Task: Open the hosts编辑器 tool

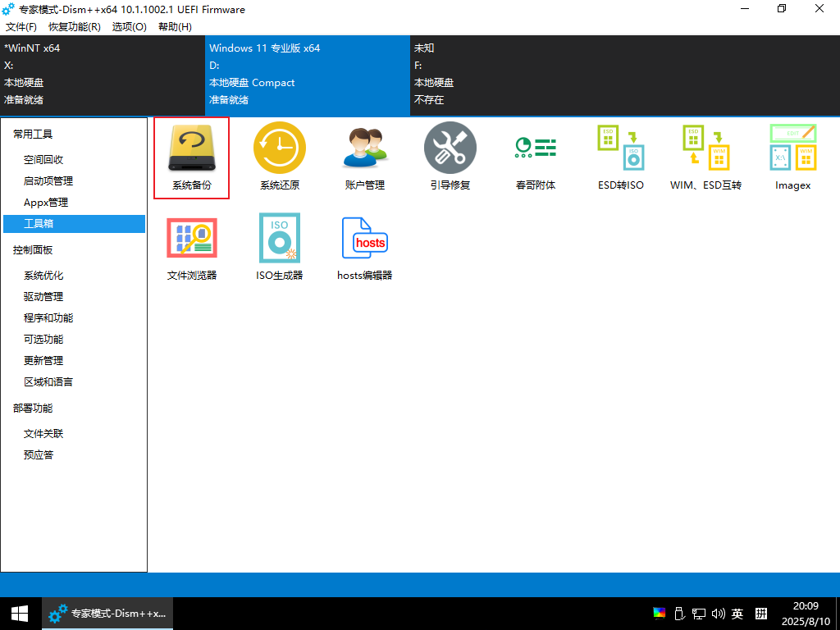Action: (365, 248)
